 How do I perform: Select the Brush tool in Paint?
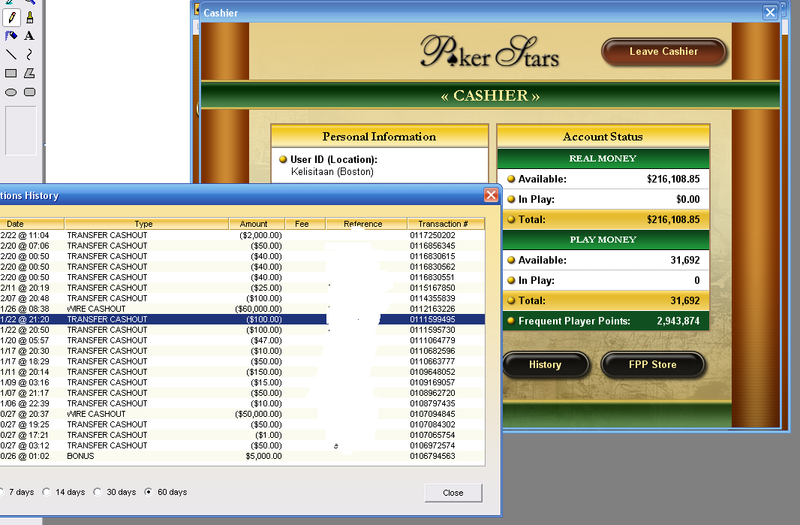click(30, 17)
